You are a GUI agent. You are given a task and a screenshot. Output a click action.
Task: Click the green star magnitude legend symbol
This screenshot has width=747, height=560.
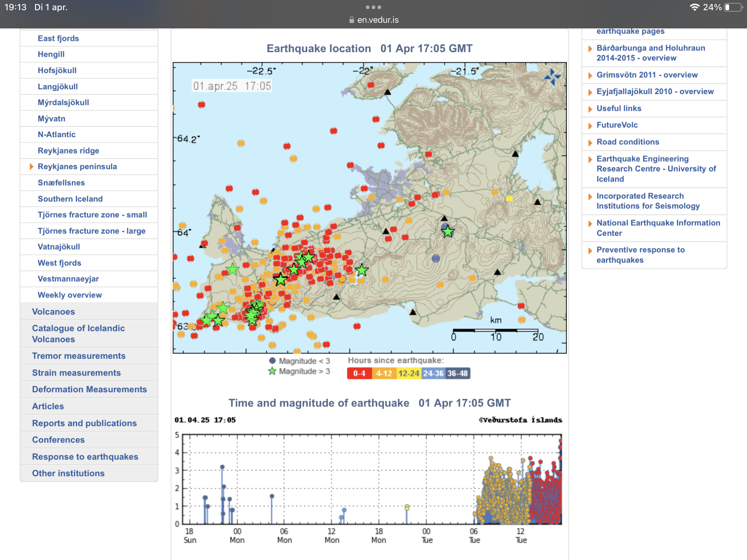[x=272, y=371]
